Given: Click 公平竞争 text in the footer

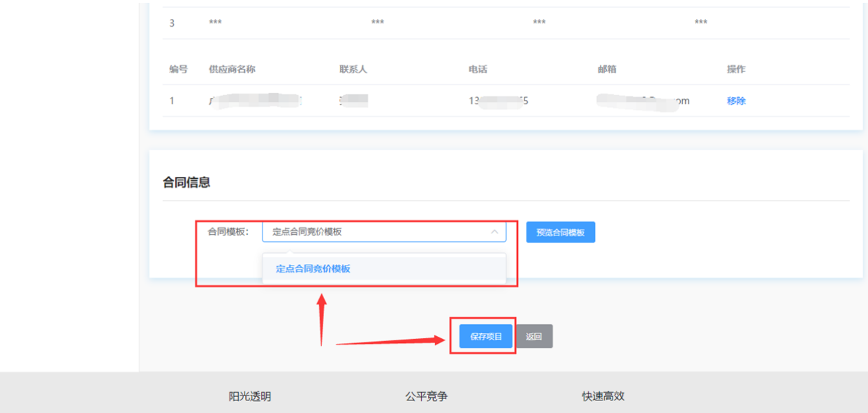Looking at the screenshot, I should click(x=427, y=396).
